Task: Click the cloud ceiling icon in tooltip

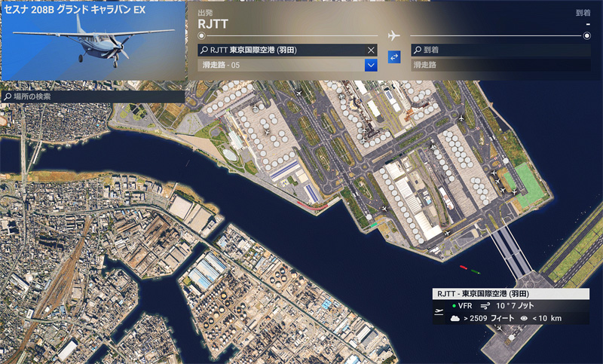Action: click(x=455, y=318)
